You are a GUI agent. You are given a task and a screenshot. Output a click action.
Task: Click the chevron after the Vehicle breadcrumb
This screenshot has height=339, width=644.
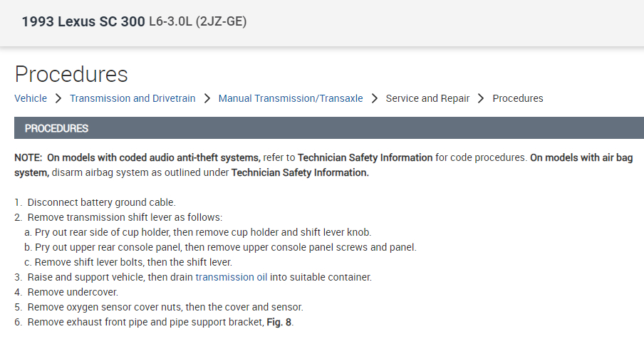tap(58, 98)
